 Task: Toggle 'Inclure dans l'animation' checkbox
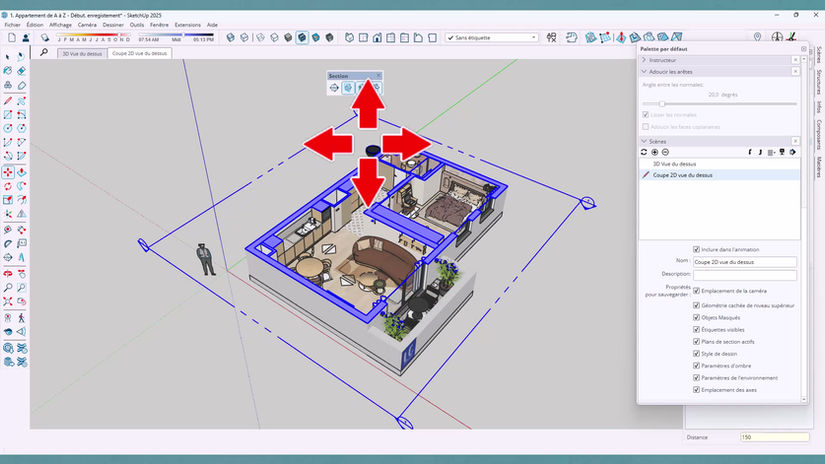[696, 249]
